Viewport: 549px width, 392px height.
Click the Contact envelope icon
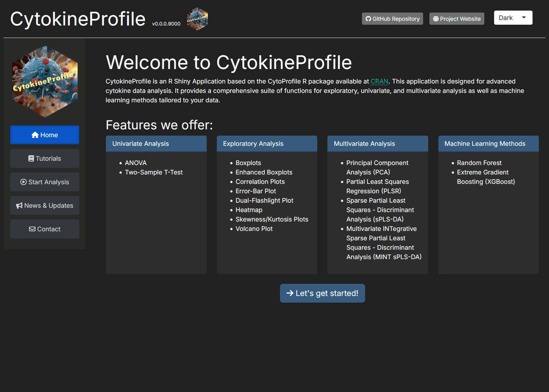pos(32,229)
